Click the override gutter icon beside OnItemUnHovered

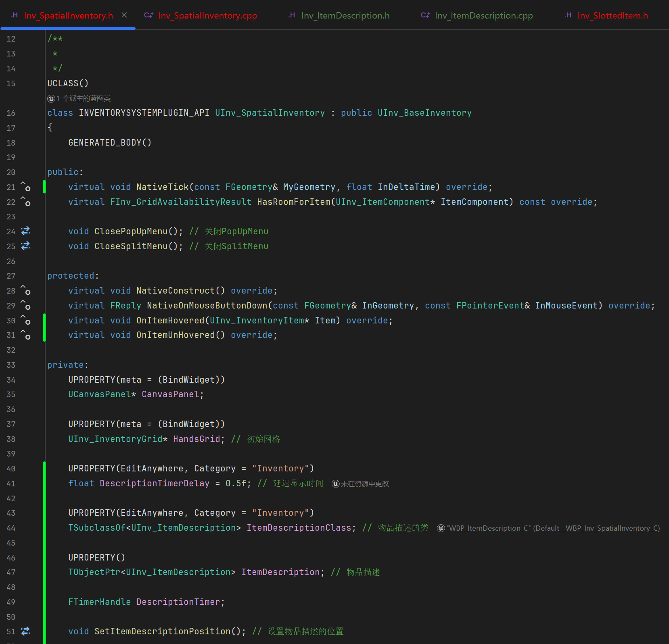point(25,335)
